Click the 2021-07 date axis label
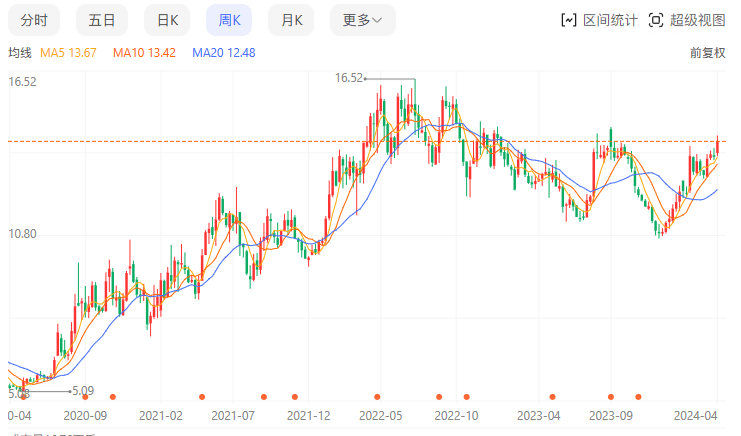 [x=233, y=416]
